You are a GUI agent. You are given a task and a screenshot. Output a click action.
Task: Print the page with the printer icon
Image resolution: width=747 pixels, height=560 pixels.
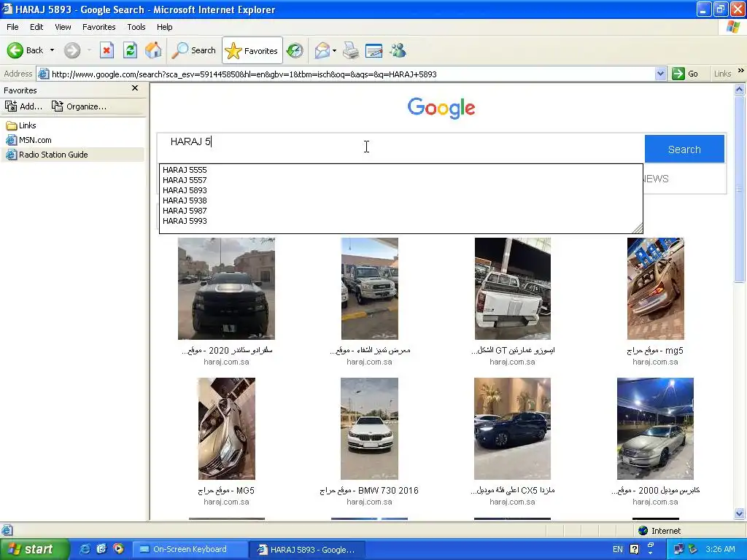351,50
